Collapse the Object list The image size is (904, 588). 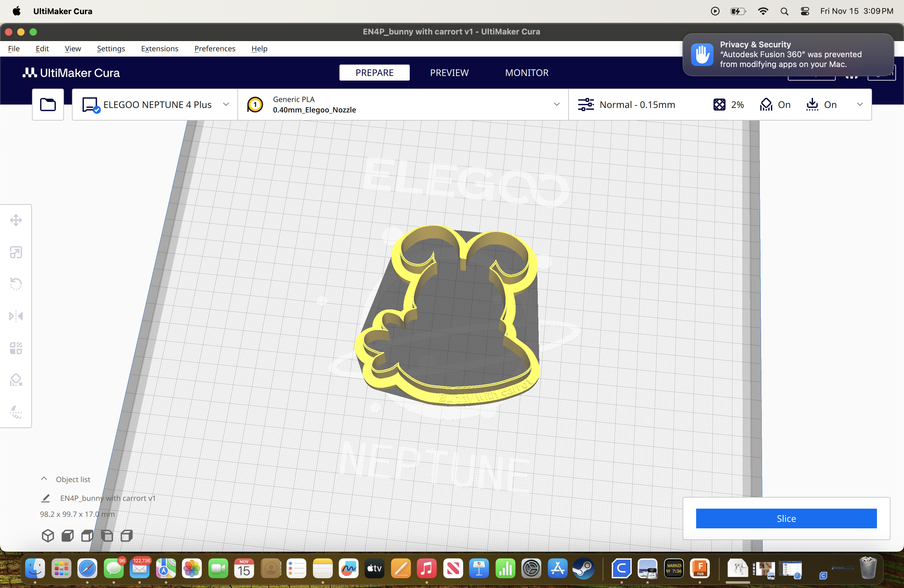click(44, 479)
